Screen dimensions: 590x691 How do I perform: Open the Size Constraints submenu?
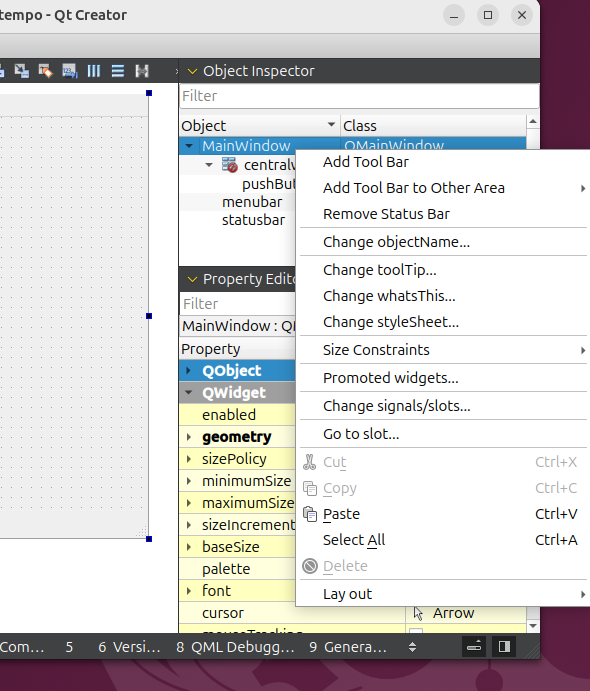pyautogui.click(x=444, y=350)
